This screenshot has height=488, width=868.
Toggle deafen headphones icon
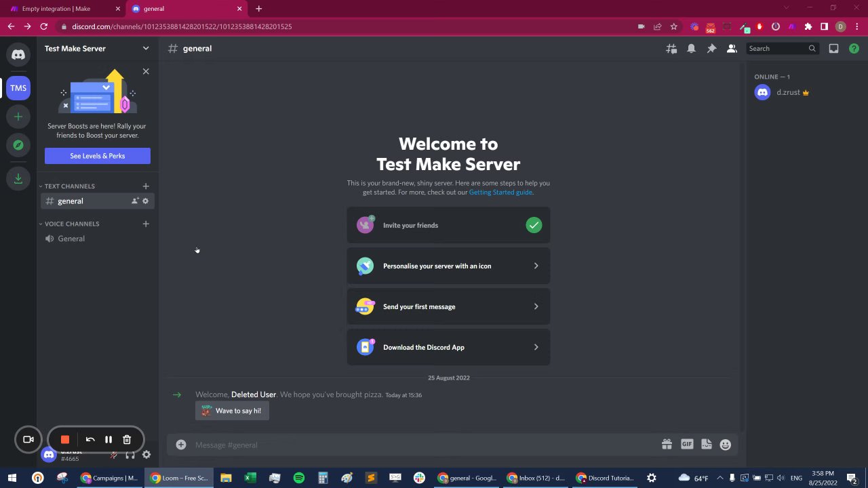(130, 455)
